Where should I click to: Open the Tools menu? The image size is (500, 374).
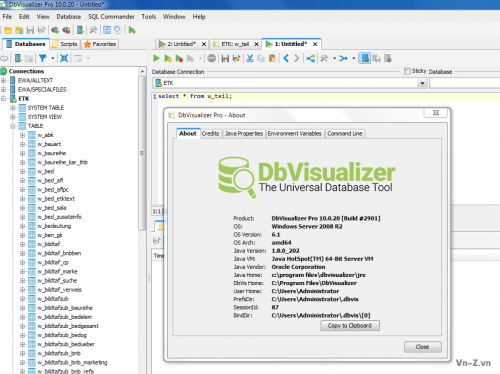pos(149,17)
